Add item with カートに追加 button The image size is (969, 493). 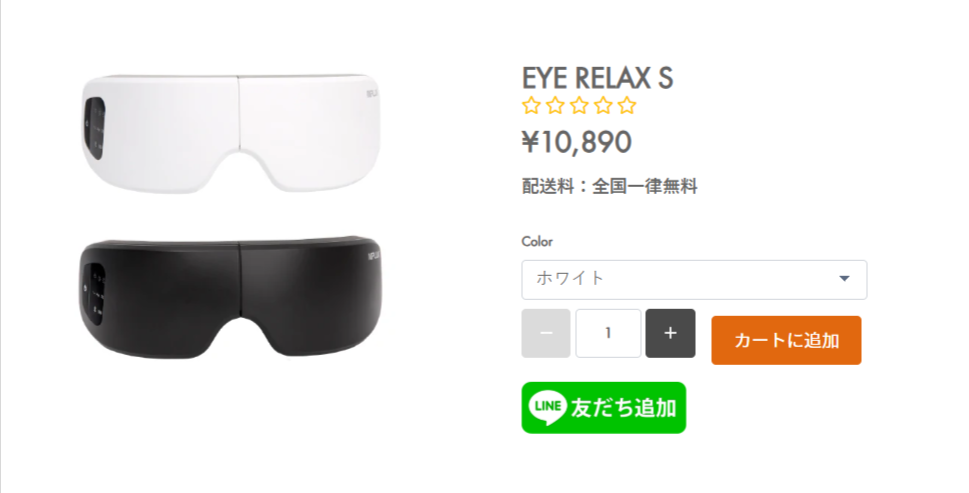coord(786,340)
